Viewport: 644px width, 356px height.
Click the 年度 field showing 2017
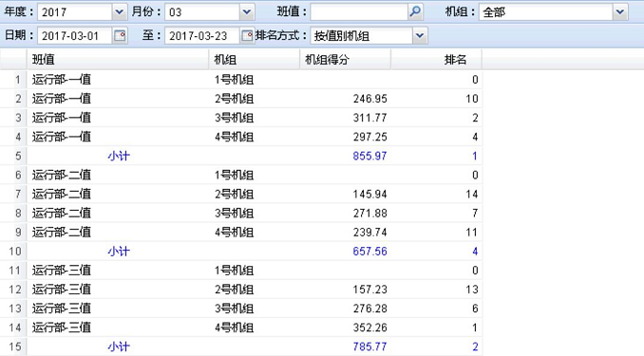pos(75,12)
